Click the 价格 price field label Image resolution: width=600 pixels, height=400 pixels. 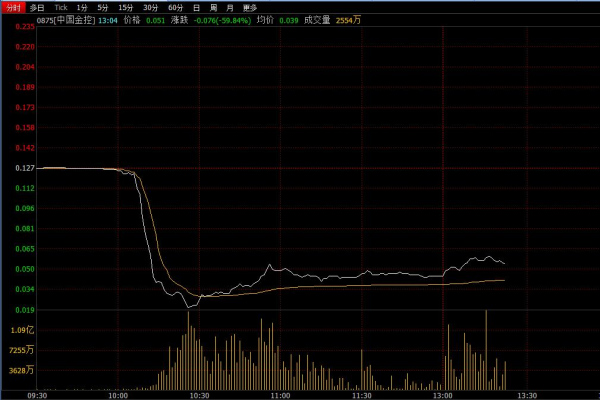[x=132, y=20]
